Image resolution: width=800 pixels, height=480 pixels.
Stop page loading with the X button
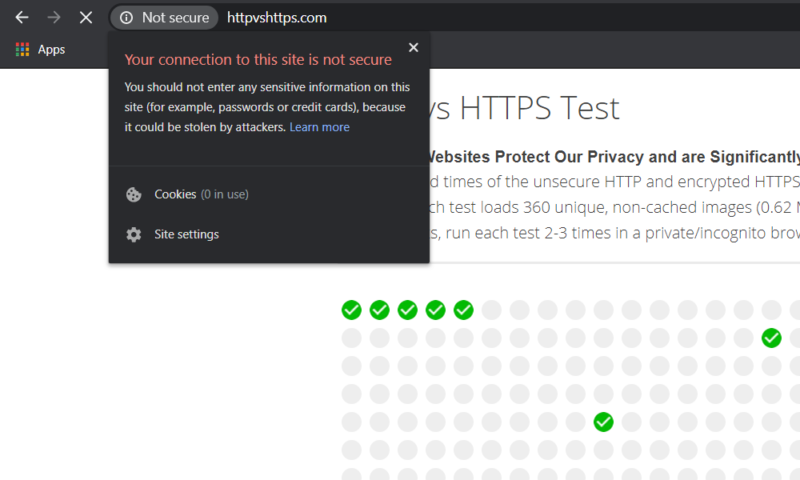[86, 18]
